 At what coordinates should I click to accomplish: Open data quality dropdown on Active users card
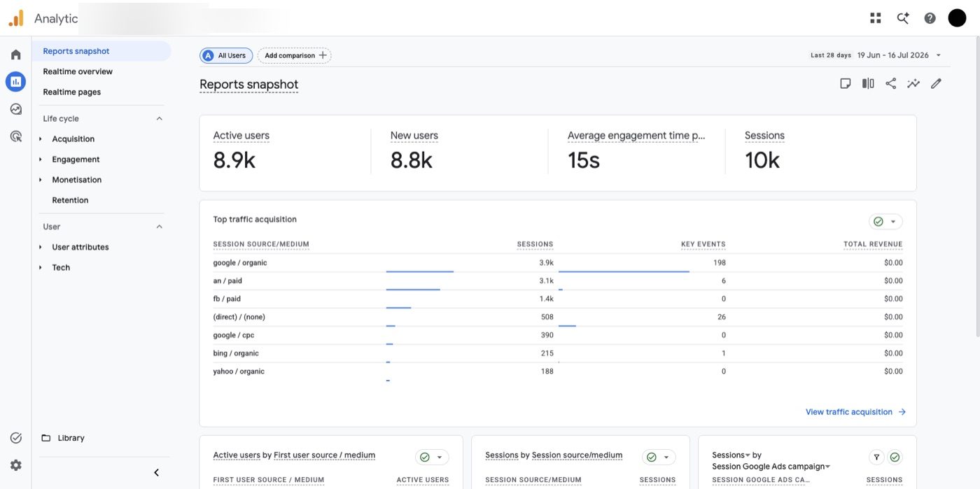click(432, 458)
